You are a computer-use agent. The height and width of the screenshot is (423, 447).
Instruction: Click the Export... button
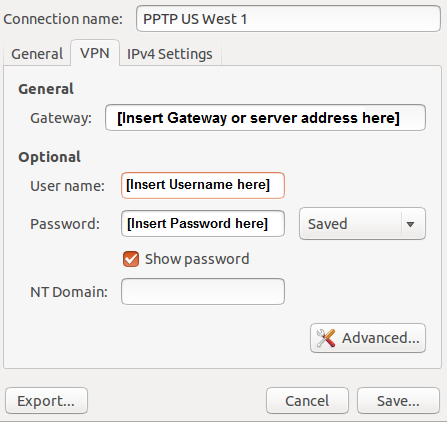tap(46, 401)
